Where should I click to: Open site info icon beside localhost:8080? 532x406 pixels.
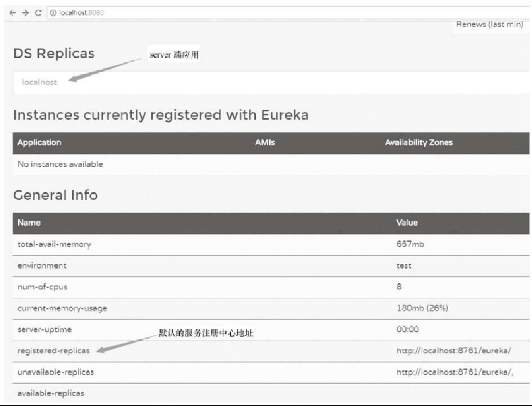point(53,13)
